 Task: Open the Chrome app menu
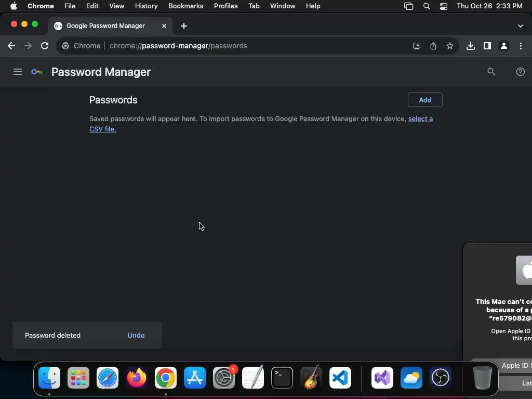click(x=41, y=6)
